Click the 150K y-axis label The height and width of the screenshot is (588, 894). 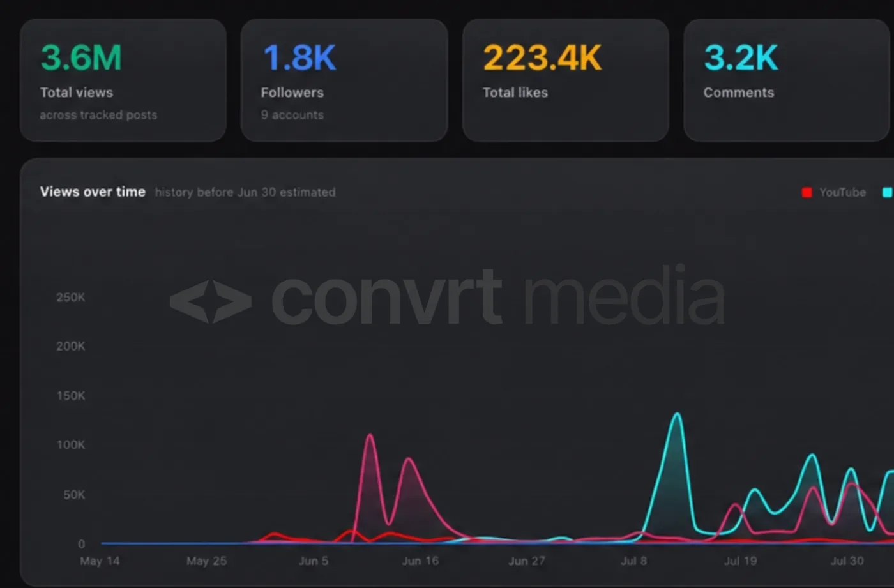(71, 396)
